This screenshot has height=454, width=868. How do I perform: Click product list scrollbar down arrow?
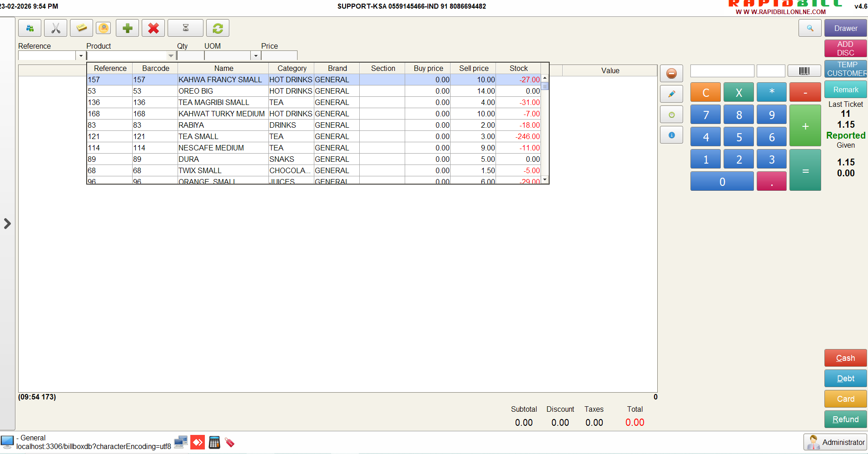(x=545, y=180)
